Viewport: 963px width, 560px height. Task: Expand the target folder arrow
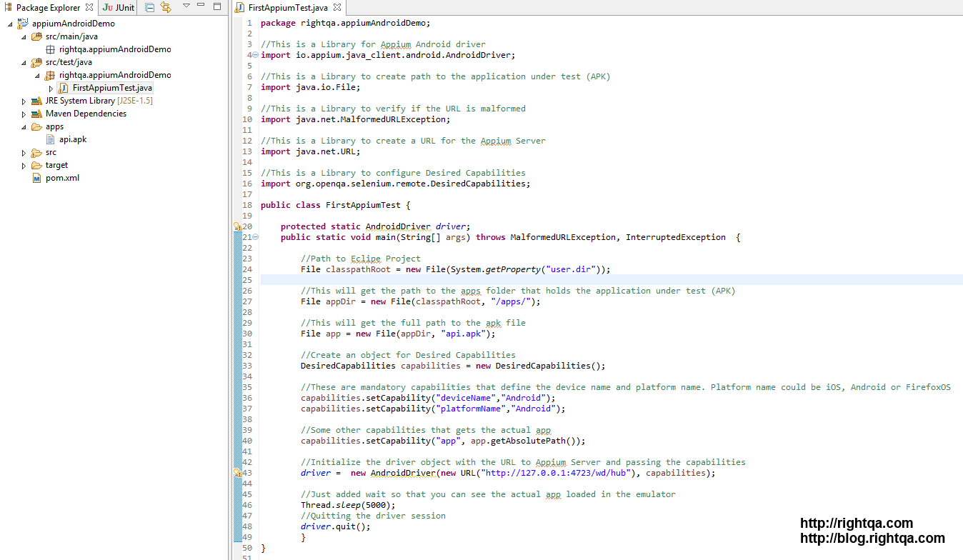point(23,165)
